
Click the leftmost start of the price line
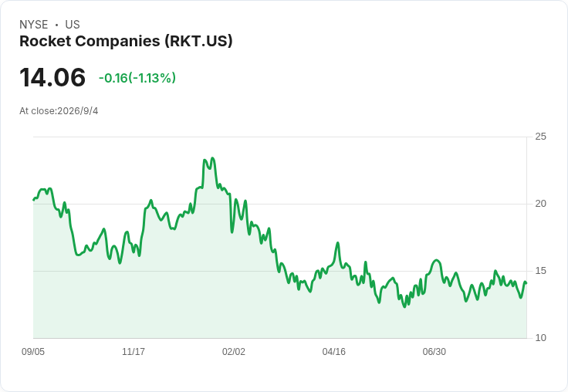33,200
